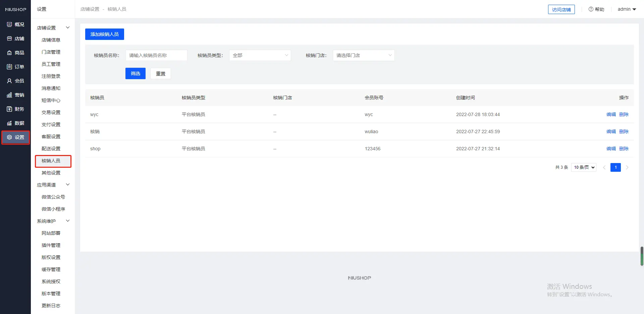Go to 门店管理 in settings menu
The height and width of the screenshot is (314, 644).
click(x=51, y=52)
